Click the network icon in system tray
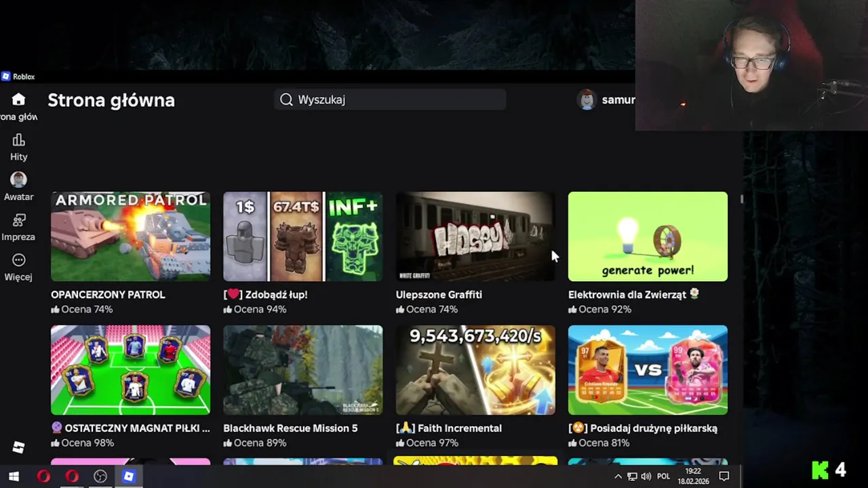868x488 pixels. (x=632, y=476)
